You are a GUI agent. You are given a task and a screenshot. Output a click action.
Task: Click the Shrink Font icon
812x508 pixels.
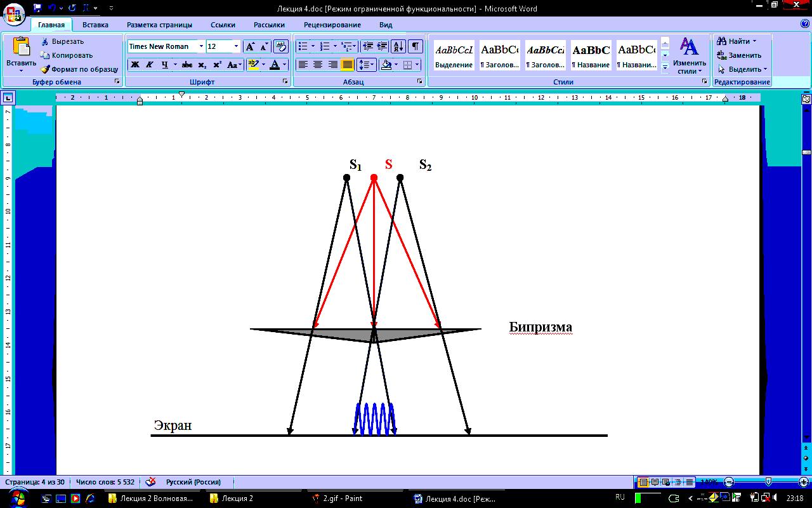point(264,46)
